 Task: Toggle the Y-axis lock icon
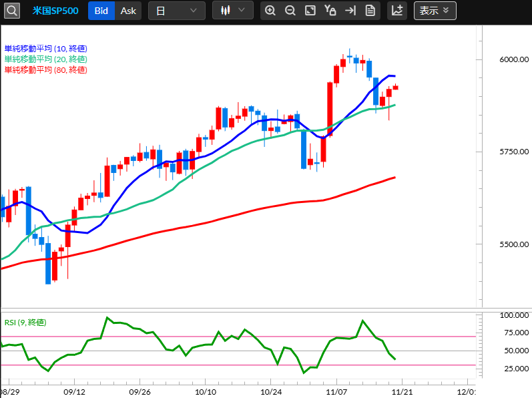pyautogui.click(x=330, y=11)
